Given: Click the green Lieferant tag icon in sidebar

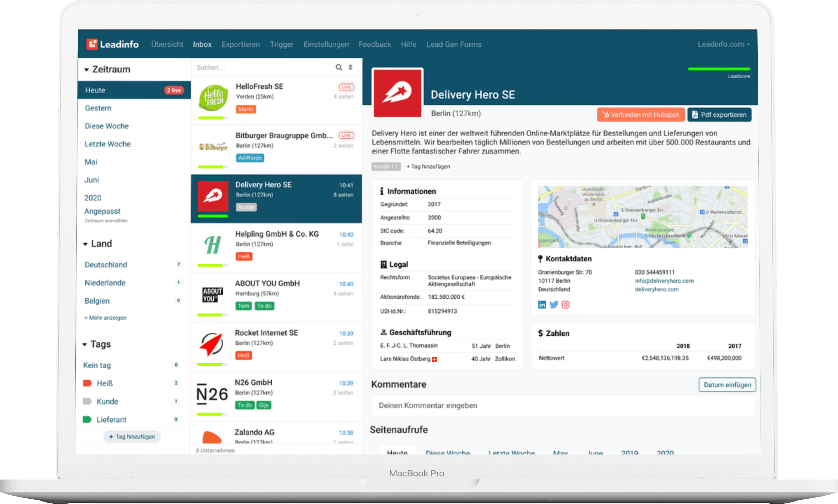Looking at the screenshot, I should pos(87,419).
